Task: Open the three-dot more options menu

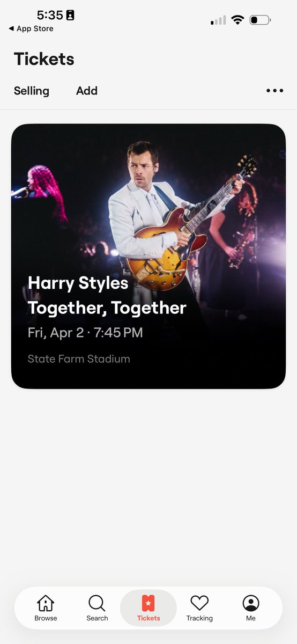Action: (x=274, y=91)
